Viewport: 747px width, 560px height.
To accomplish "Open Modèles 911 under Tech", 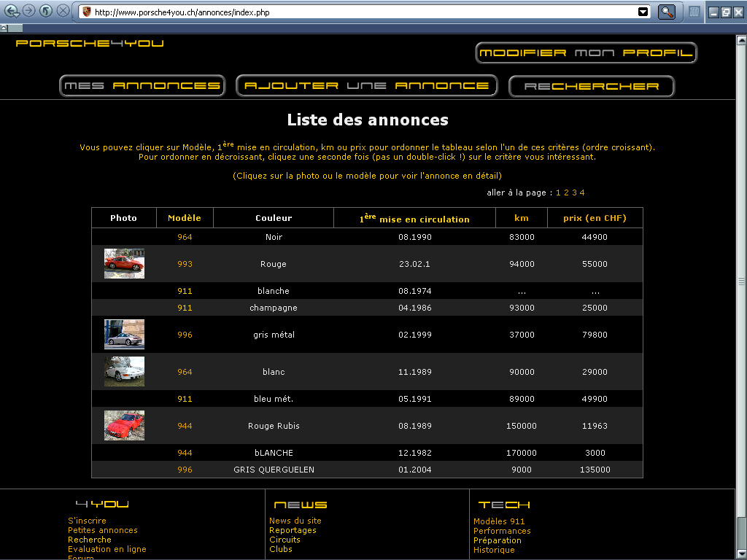I will [x=499, y=521].
